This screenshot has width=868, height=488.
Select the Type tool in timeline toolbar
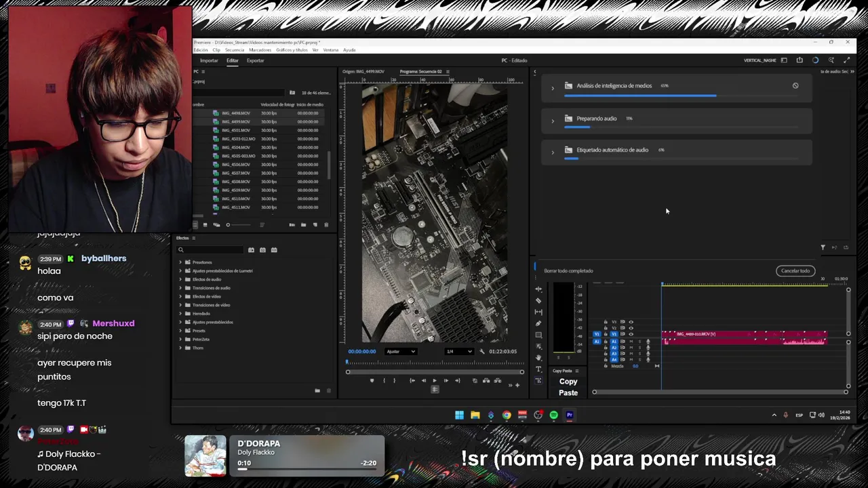pos(538,369)
